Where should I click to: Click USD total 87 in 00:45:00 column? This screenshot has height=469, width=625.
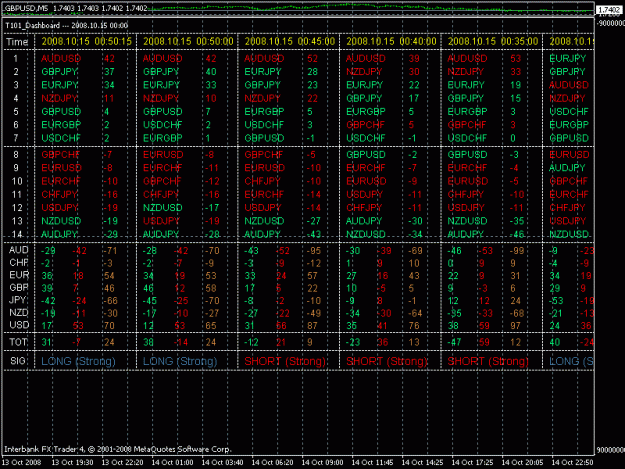click(x=312, y=326)
